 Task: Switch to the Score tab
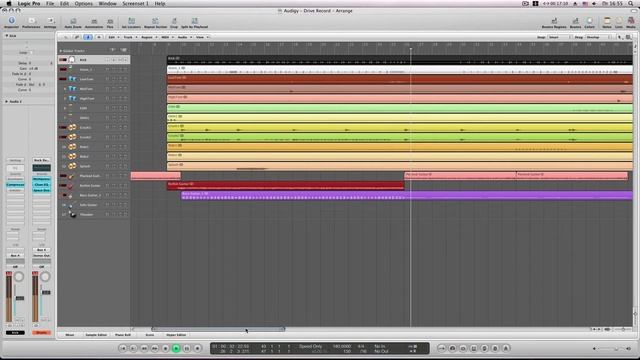point(150,335)
